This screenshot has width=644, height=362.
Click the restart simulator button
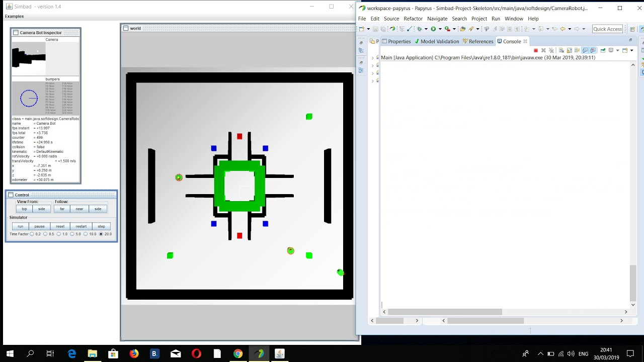point(81,226)
